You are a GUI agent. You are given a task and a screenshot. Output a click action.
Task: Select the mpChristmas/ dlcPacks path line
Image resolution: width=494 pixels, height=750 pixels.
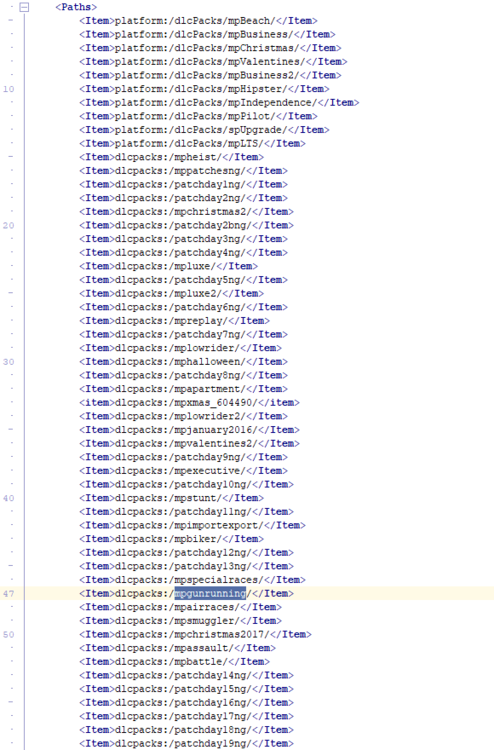(x=210, y=48)
